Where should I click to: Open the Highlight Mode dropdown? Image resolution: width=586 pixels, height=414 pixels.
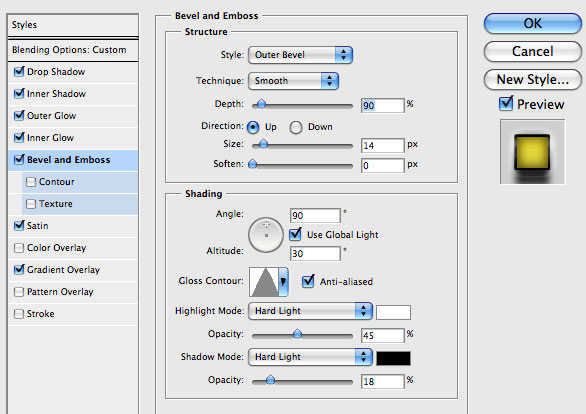310,311
